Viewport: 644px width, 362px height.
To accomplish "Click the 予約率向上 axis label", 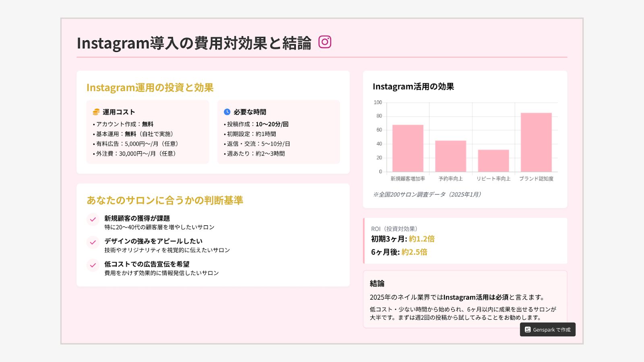I will 451,179.
